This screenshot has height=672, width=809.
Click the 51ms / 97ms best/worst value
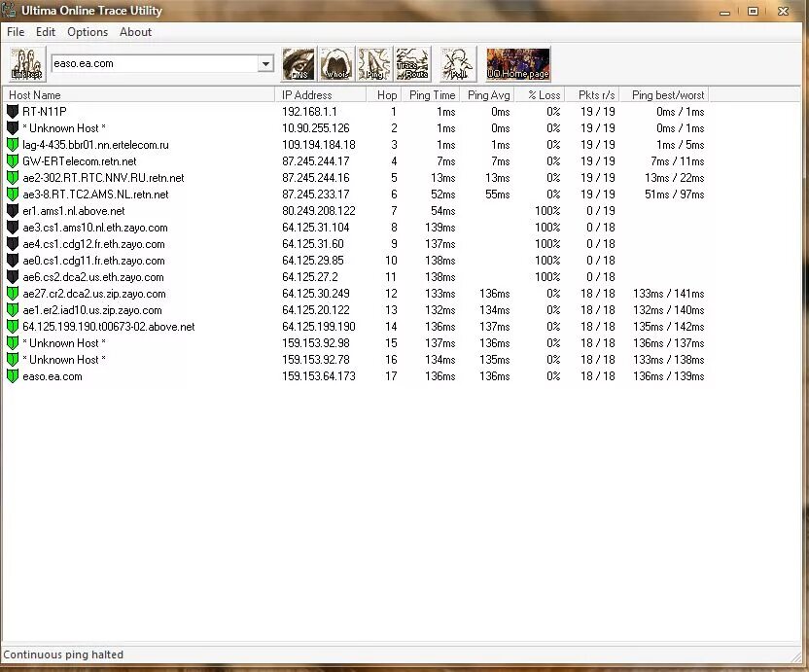point(675,195)
